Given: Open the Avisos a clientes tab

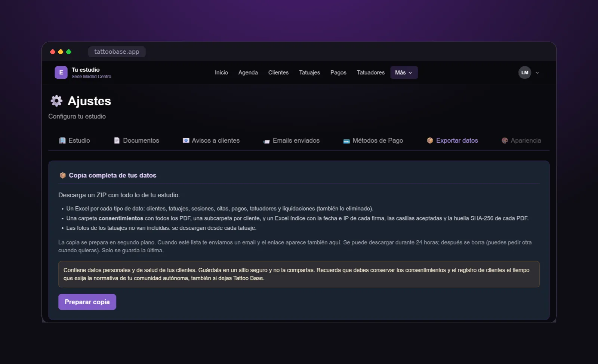Looking at the screenshot, I should (x=211, y=141).
